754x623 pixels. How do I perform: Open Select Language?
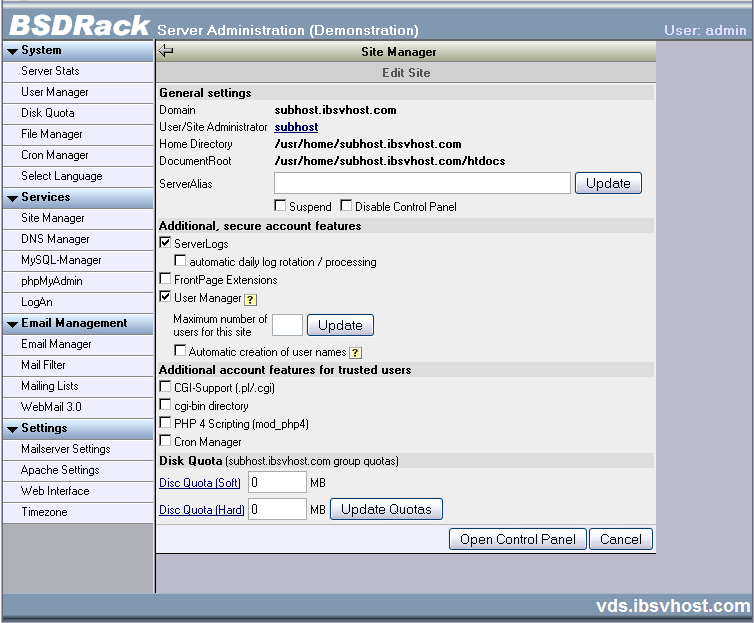(78, 176)
